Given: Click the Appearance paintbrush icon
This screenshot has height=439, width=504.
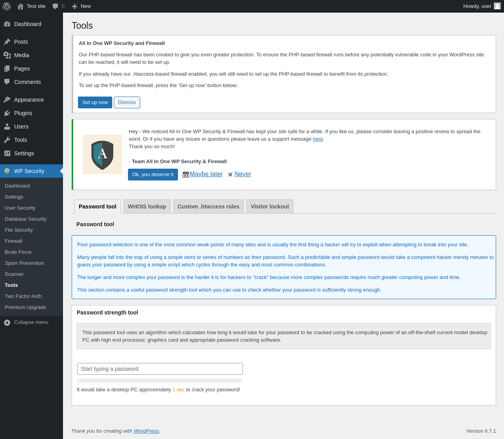Looking at the screenshot, I should [7, 100].
